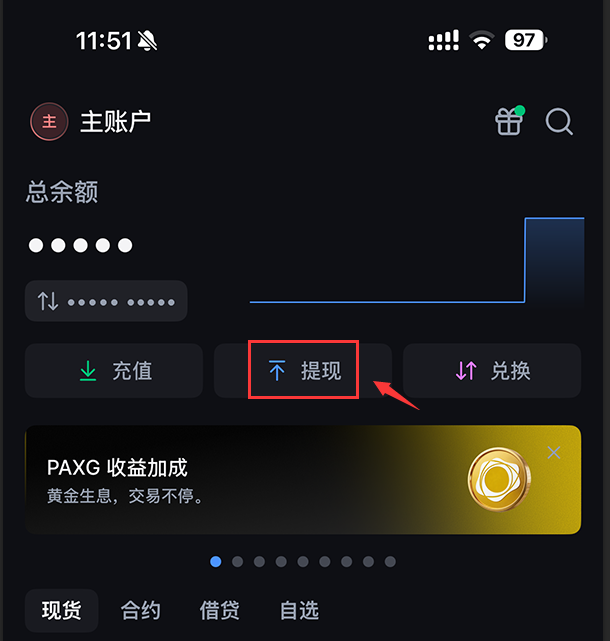Reveal the hidden total balance dots

[x=80, y=245]
